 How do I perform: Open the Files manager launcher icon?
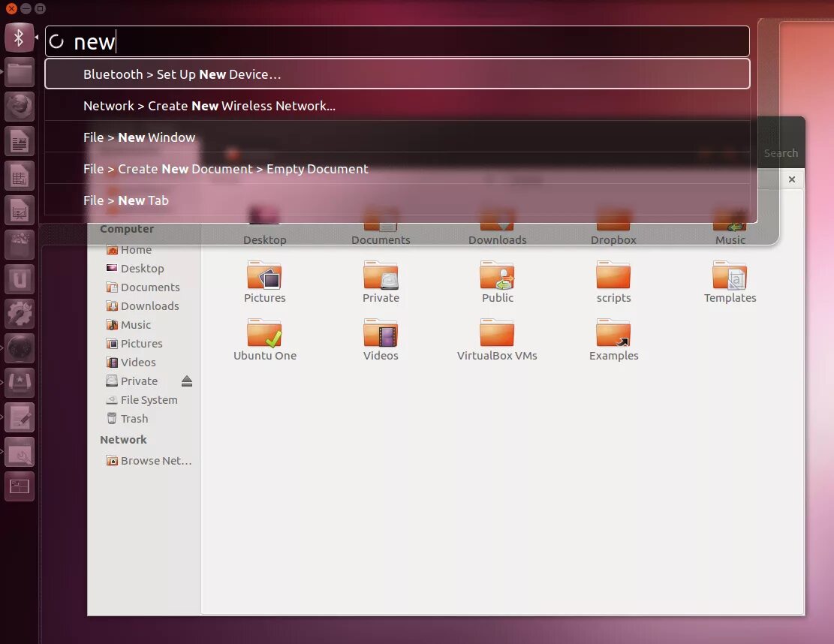(x=20, y=73)
